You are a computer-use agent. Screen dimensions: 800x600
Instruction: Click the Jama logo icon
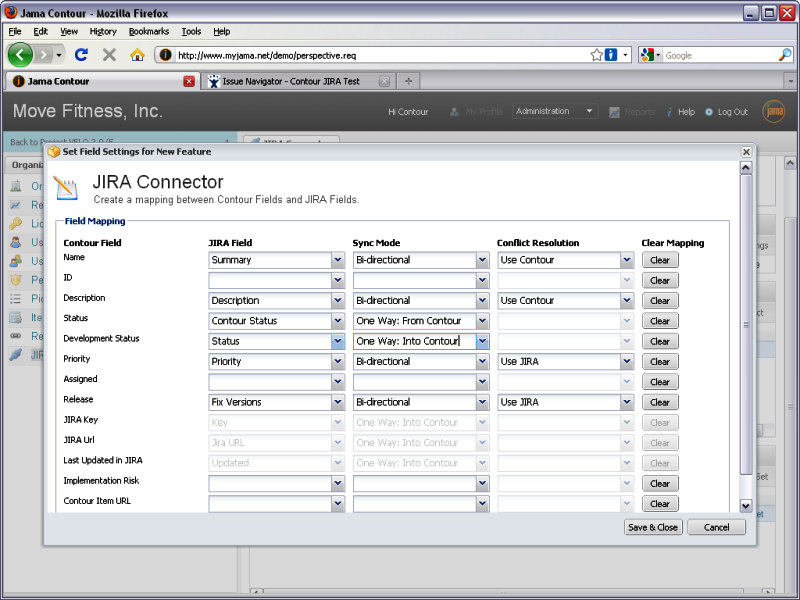click(773, 111)
